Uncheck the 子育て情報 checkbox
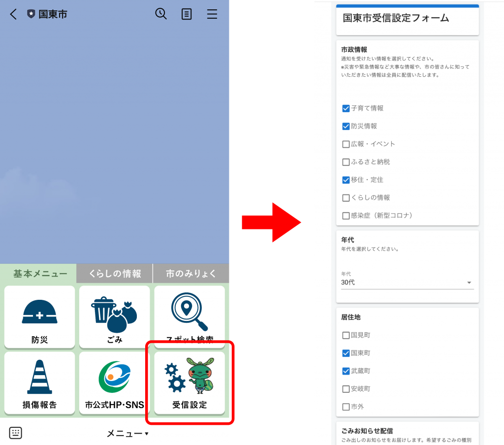 coord(346,108)
